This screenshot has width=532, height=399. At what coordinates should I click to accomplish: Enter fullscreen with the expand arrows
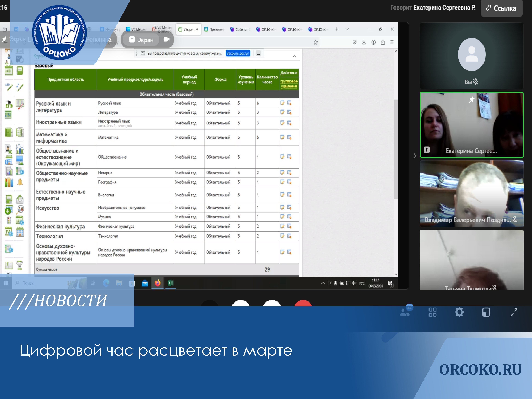pos(514,312)
